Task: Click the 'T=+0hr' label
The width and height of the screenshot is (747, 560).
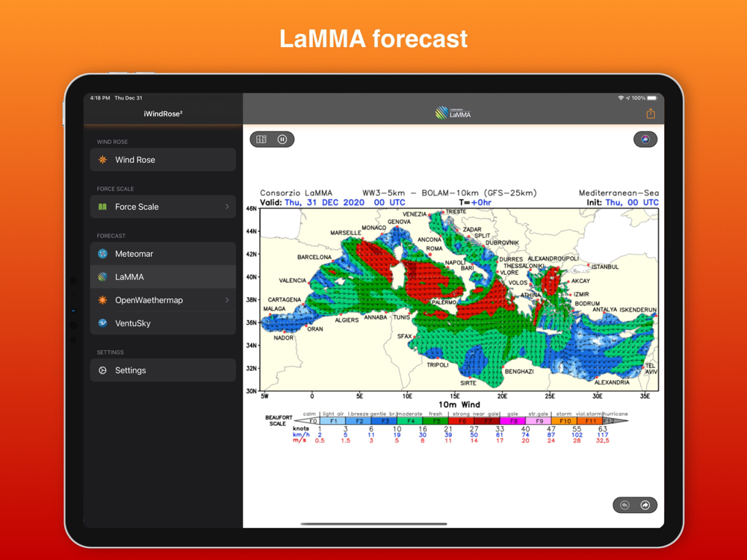Action: (474, 202)
